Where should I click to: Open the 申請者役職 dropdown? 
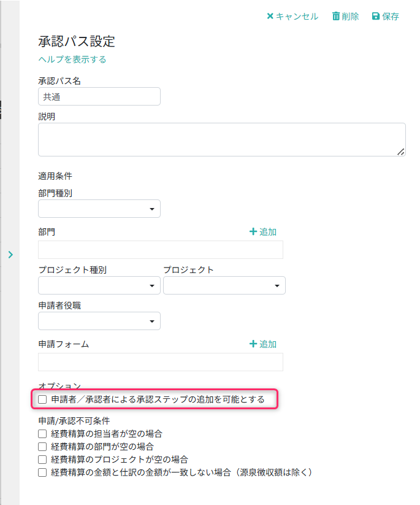pyautogui.click(x=99, y=322)
